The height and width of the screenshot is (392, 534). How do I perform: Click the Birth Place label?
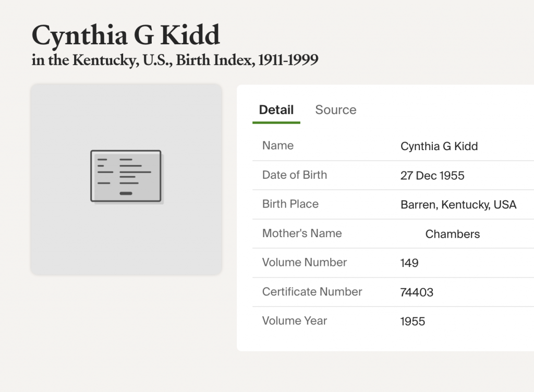click(290, 204)
